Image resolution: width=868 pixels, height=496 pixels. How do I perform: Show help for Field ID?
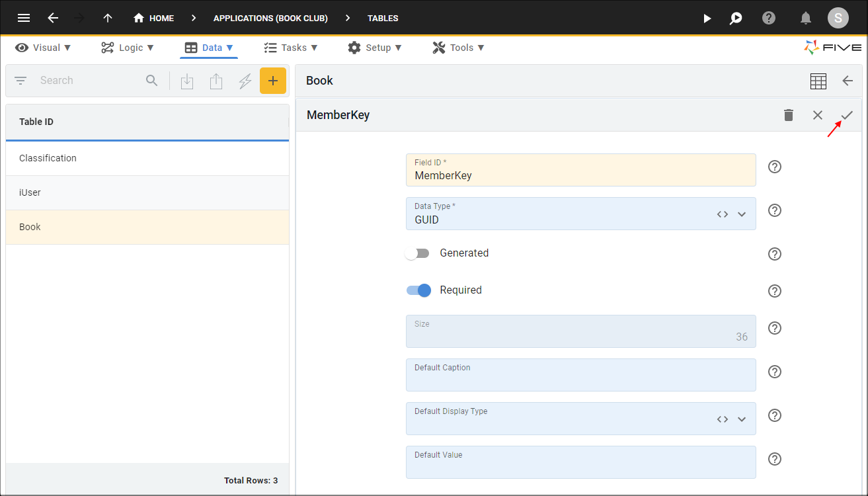(x=775, y=167)
